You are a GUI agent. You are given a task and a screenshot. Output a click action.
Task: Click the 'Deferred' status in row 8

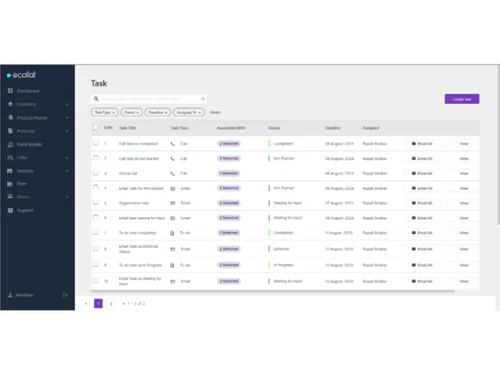coord(281,249)
